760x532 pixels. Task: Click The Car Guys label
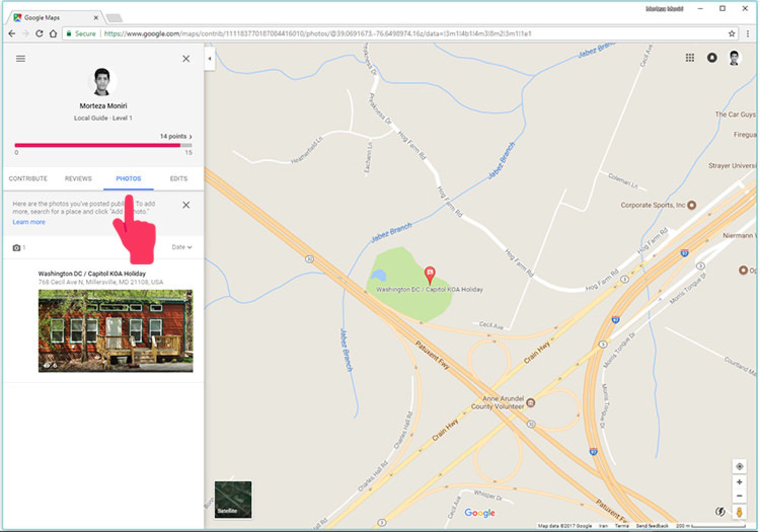(735, 114)
